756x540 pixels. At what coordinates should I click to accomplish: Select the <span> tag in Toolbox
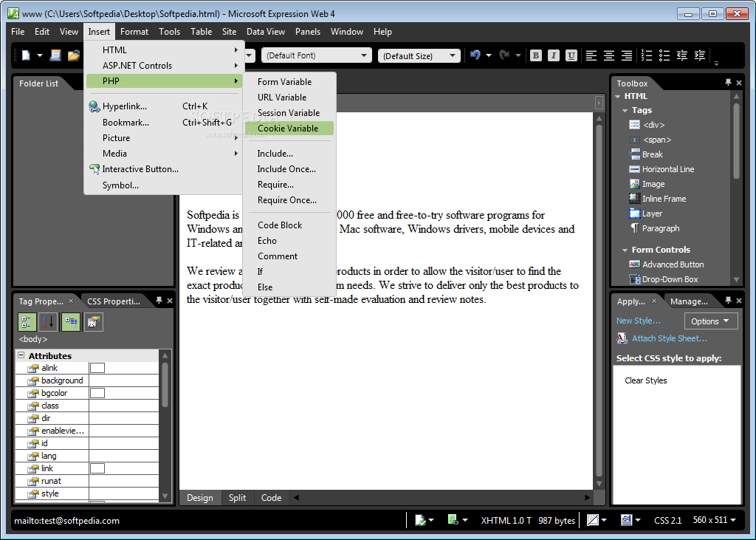[x=650, y=140]
